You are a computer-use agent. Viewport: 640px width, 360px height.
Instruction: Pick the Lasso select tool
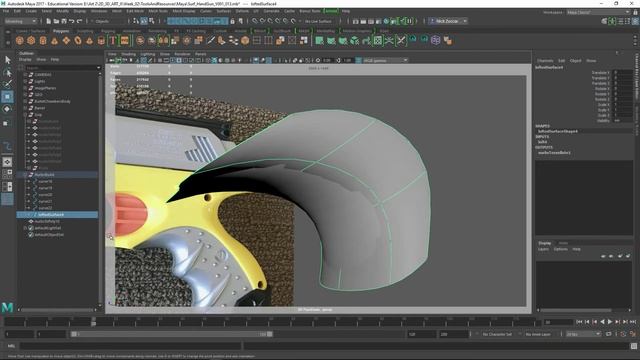(7, 73)
